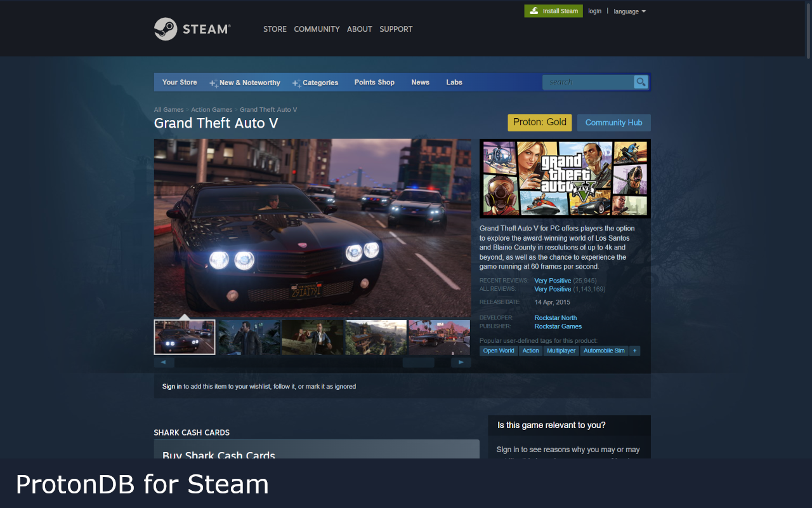
Task: Select the fourth landscape screenshot thumbnail
Action: click(376, 337)
